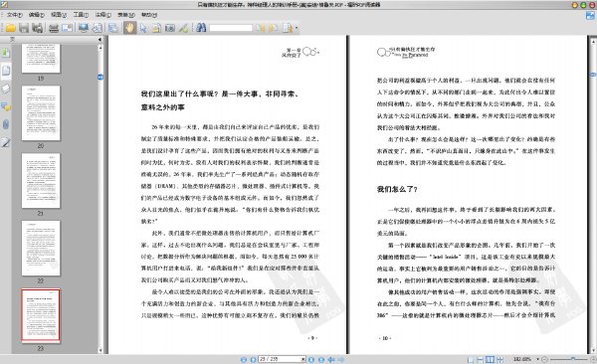Viewport: 597px width, 364px height.
Task: Open the comments panel in sidebar
Action: 6,106
